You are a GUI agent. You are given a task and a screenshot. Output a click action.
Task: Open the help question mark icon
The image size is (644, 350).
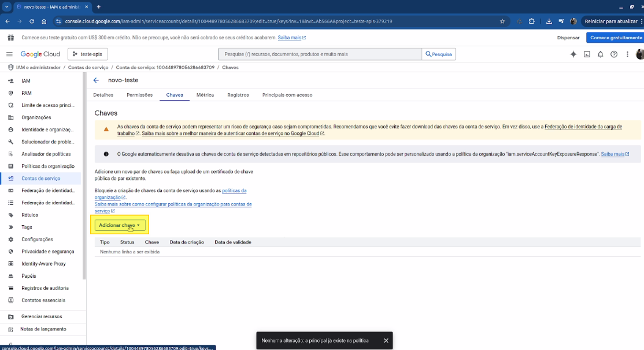(x=614, y=54)
